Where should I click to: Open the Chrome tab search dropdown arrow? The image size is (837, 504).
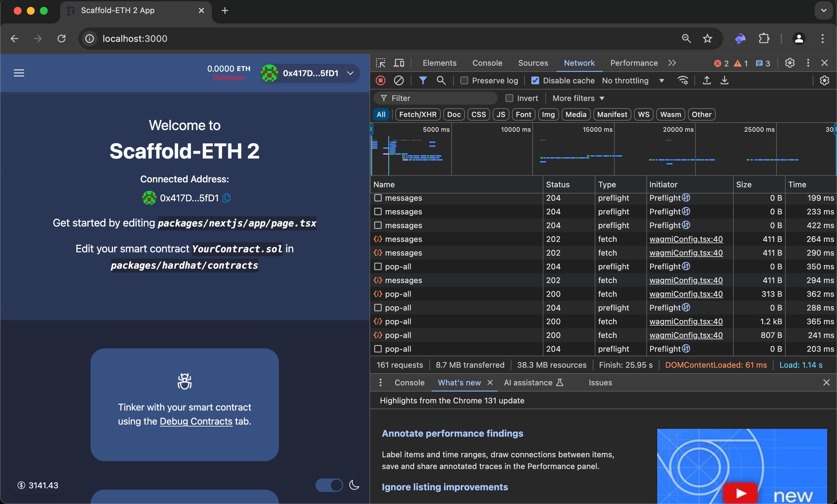point(823,10)
